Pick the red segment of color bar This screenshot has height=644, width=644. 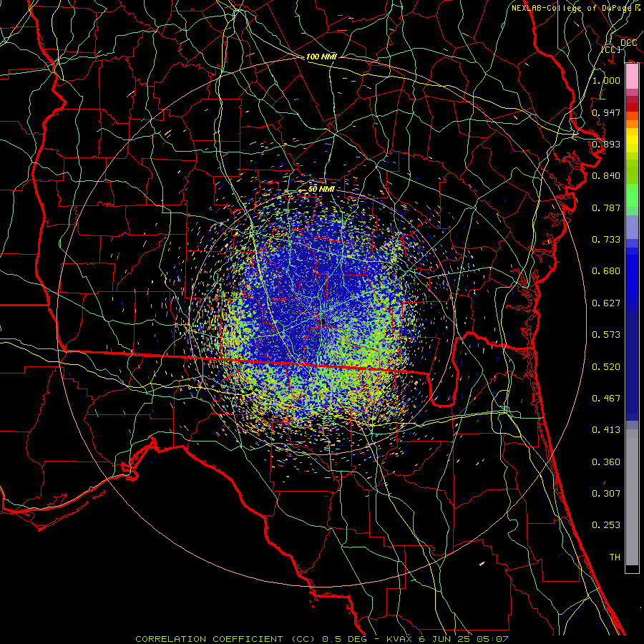632,107
